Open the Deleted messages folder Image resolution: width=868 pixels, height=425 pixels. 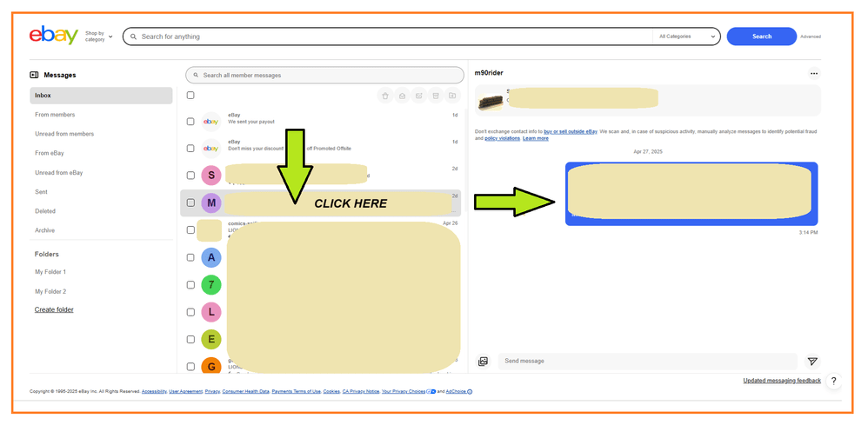point(45,211)
